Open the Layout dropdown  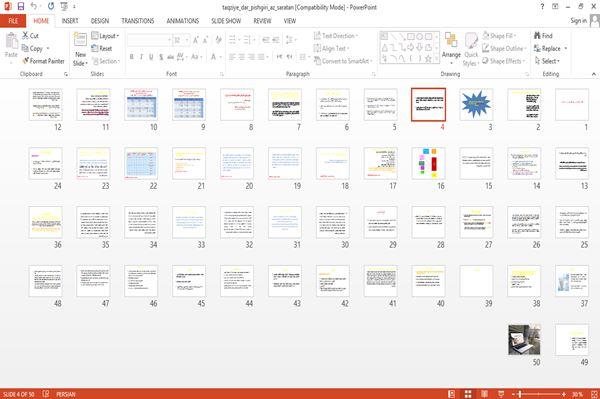pos(105,36)
